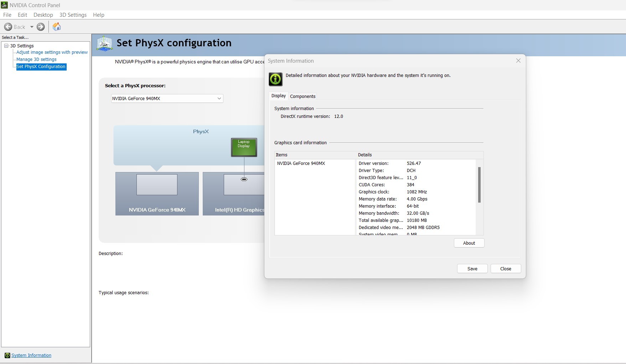626x364 pixels.
Task: Click the Intel(R) HD Graphics diagram box
Action: coord(233,194)
